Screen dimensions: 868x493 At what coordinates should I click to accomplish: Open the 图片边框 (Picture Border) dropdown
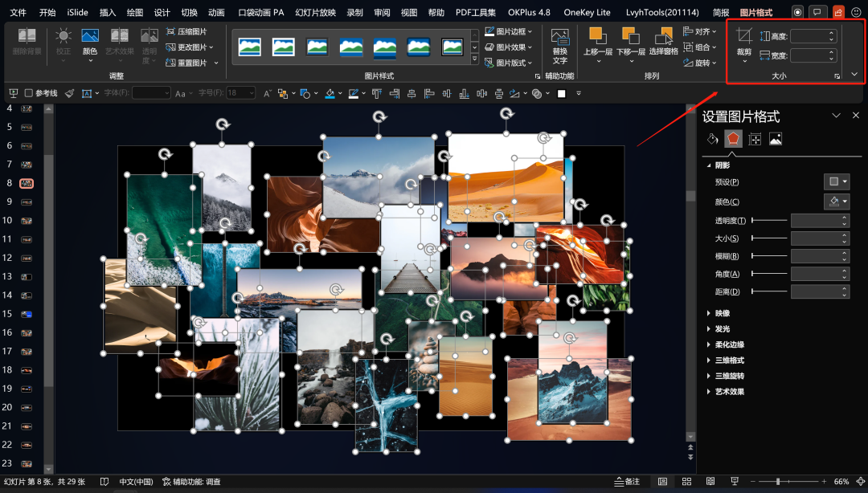tap(510, 31)
